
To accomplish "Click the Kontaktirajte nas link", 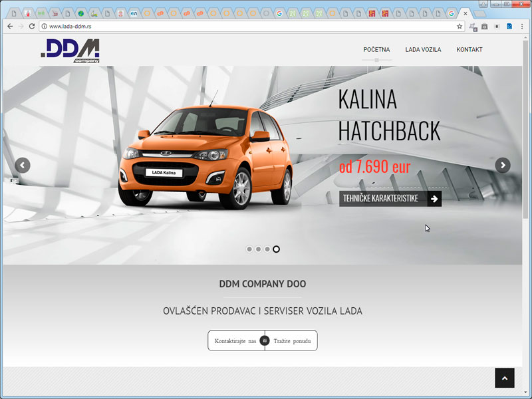I will pos(235,341).
